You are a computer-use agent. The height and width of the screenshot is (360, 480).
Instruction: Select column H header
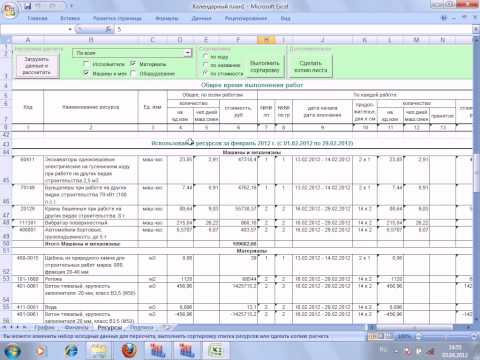pyautogui.click(x=266, y=40)
